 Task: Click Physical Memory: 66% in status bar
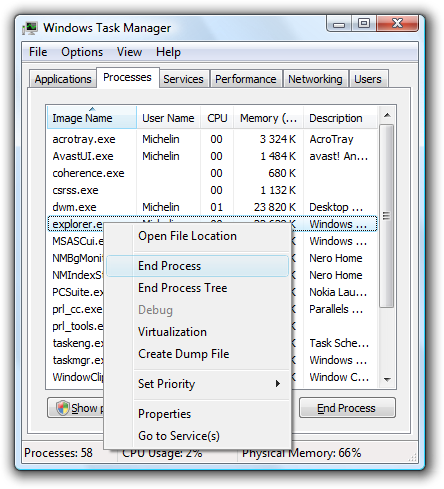coord(302,453)
